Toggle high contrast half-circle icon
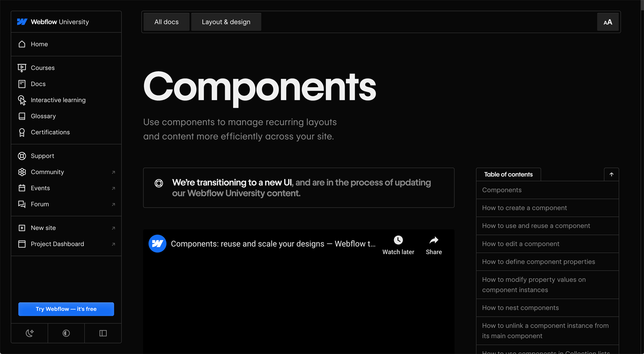 (x=66, y=333)
